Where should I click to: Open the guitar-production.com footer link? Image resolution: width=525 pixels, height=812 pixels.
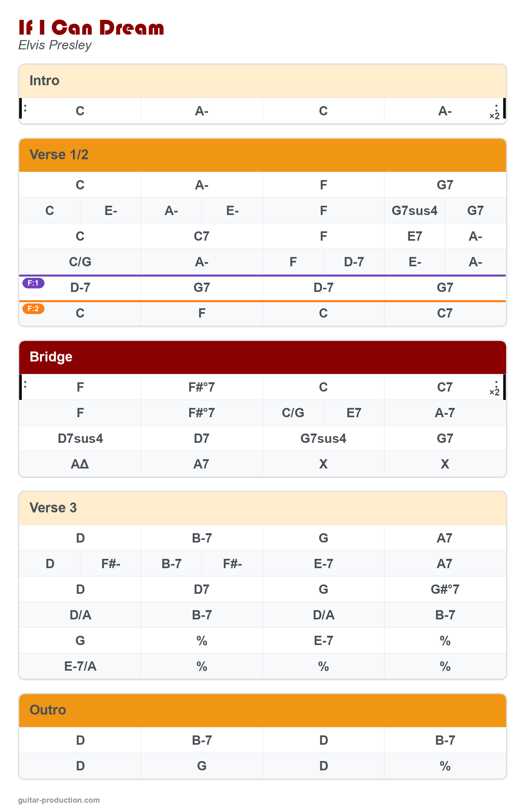(59, 800)
